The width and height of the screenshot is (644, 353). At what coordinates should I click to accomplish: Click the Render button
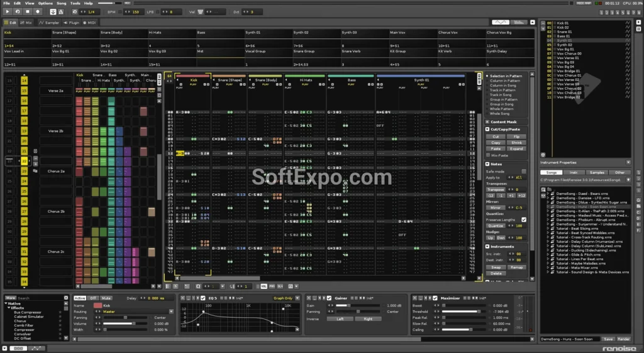(x=623, y=339)
